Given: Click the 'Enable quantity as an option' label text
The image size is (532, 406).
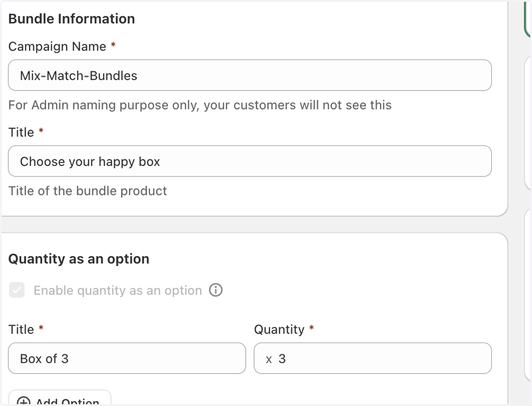Looking at the screenshot, I should 118,291.
